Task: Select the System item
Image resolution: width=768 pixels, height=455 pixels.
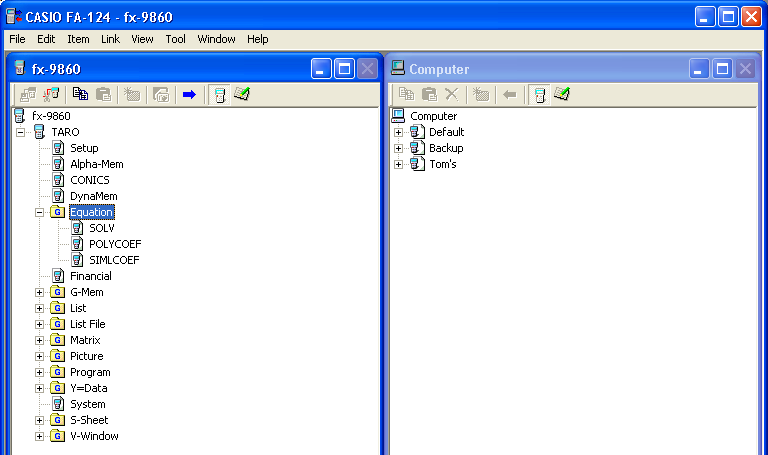Action: 88,404
